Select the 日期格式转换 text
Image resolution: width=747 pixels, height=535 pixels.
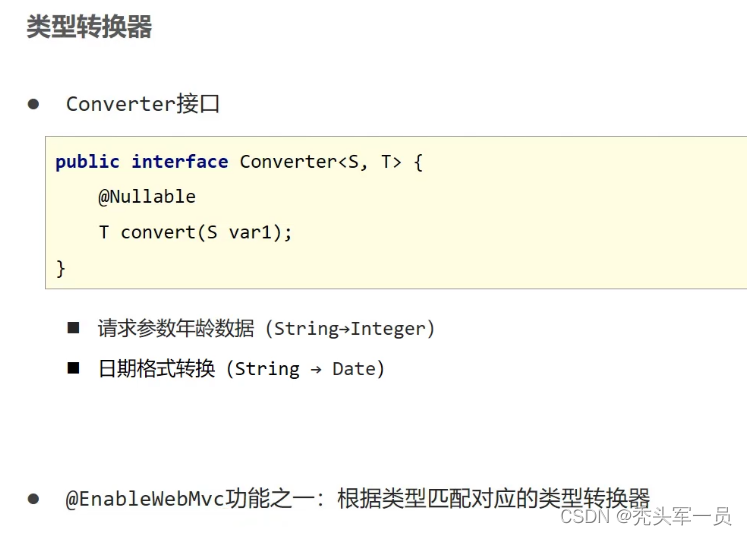[156, 369]
